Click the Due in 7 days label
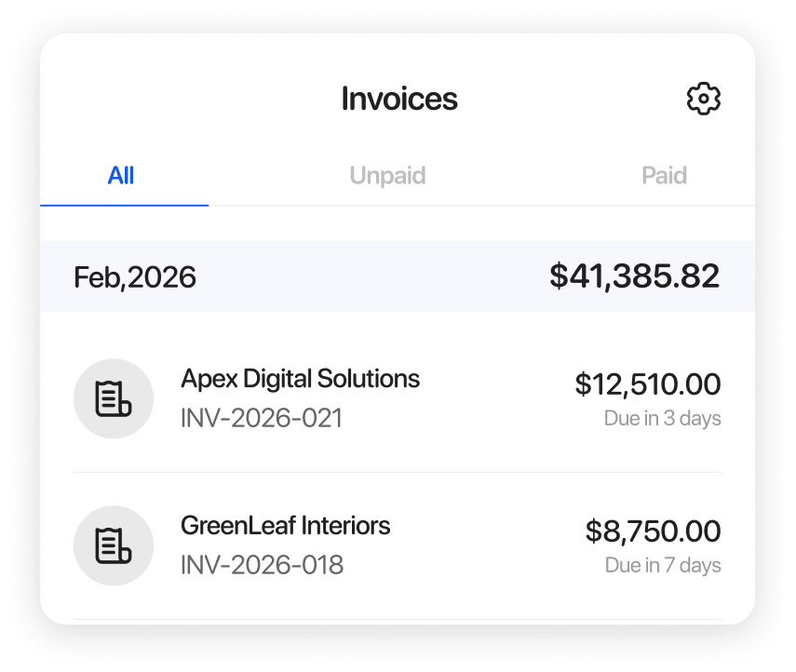Screen dimensions: 796x672 [x=663, y=565]
